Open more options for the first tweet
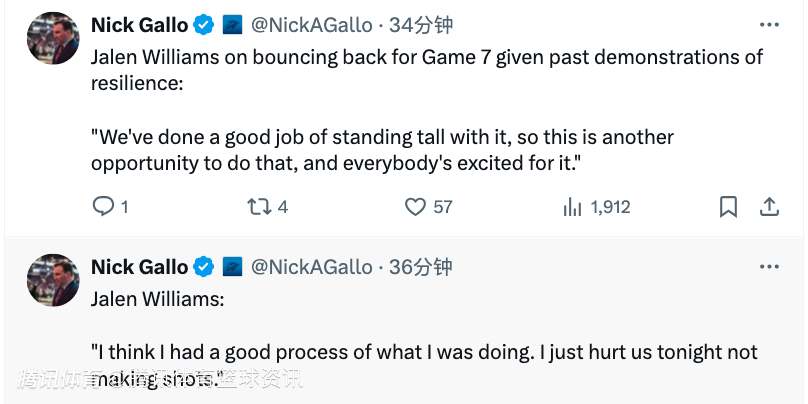This screenshot has width=808, height=404. pyautogui.click(x=768, y=24)
